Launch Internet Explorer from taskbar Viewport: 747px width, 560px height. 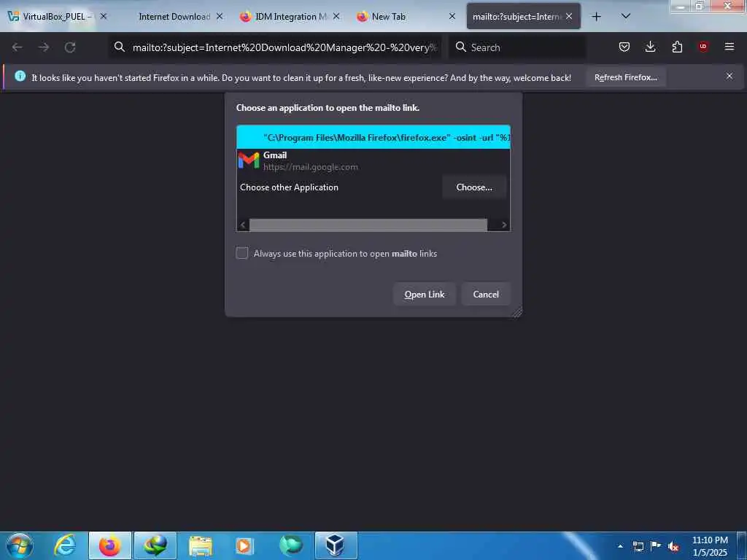(x=64, y=545)
